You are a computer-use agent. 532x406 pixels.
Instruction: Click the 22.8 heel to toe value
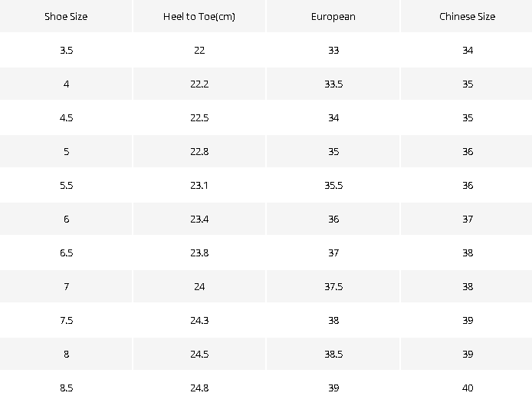click(199, 151)
